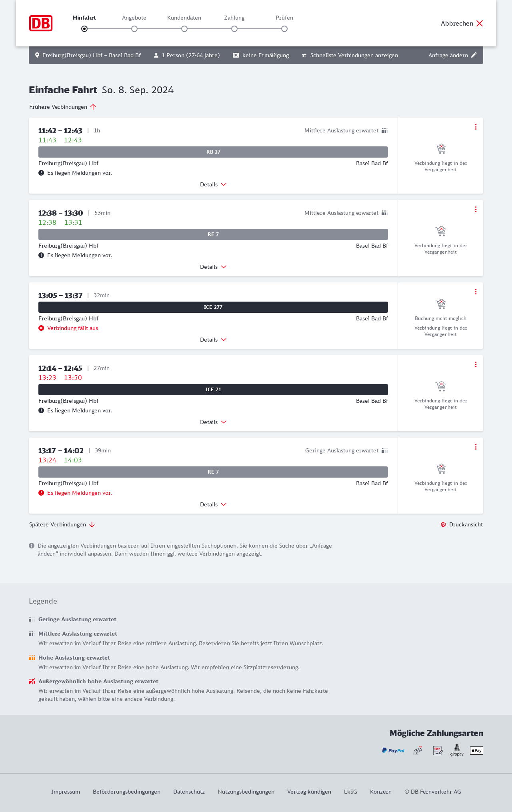Open three-dot menu for RB 27 connection
Screen dimensions: 512x812
(476, 127)
